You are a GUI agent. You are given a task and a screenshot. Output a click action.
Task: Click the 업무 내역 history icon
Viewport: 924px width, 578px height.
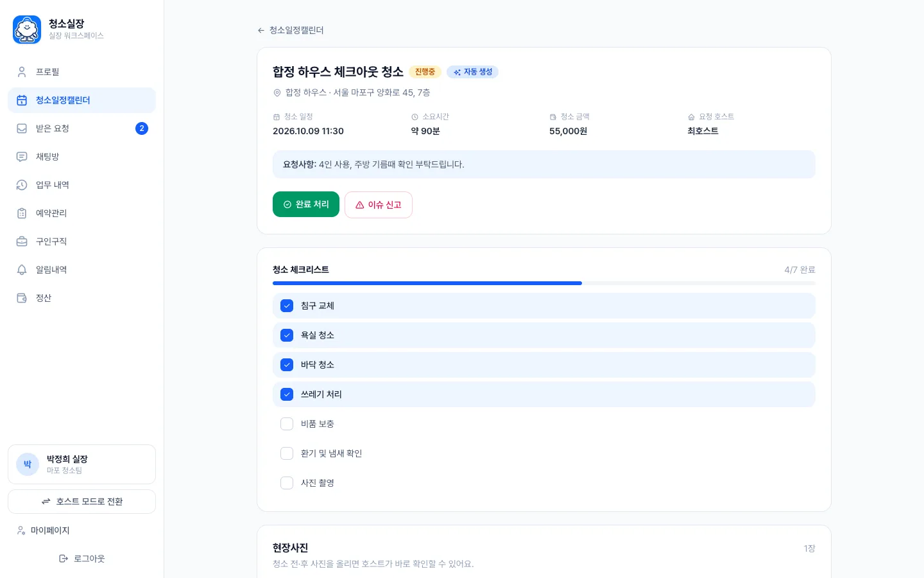[x=22, y=185]
